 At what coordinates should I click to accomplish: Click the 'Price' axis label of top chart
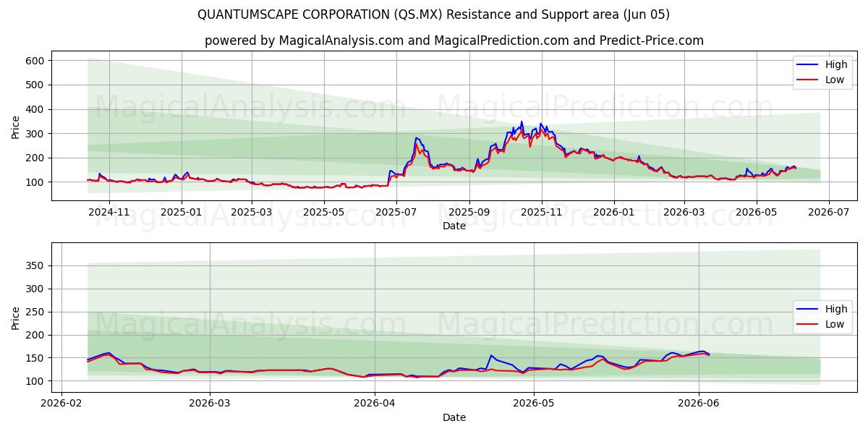pos(16,127)
